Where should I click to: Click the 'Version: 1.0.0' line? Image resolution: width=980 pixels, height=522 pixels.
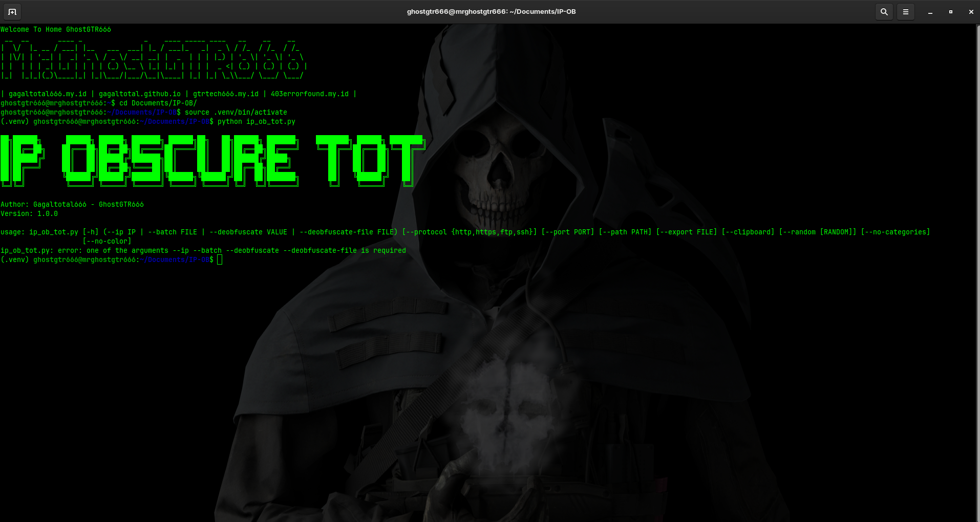pyautogui.click(x=29, y=214)
